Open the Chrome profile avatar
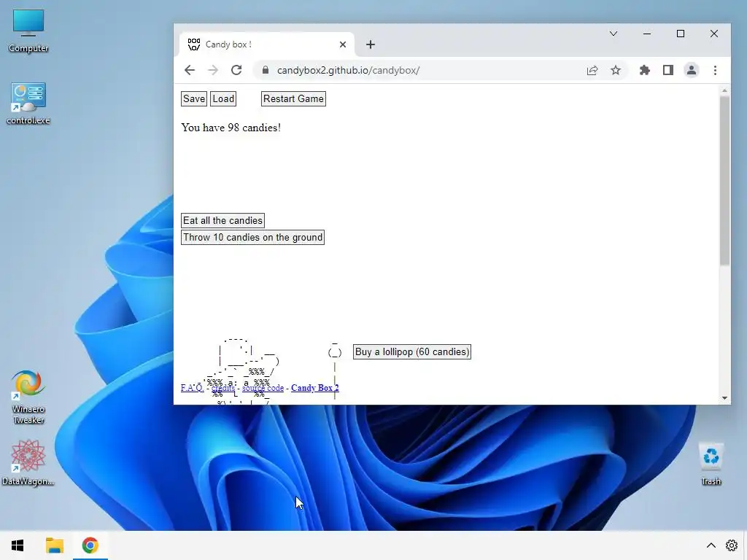The width and height of the screenshot is (747, 560). tap(692, 71)
